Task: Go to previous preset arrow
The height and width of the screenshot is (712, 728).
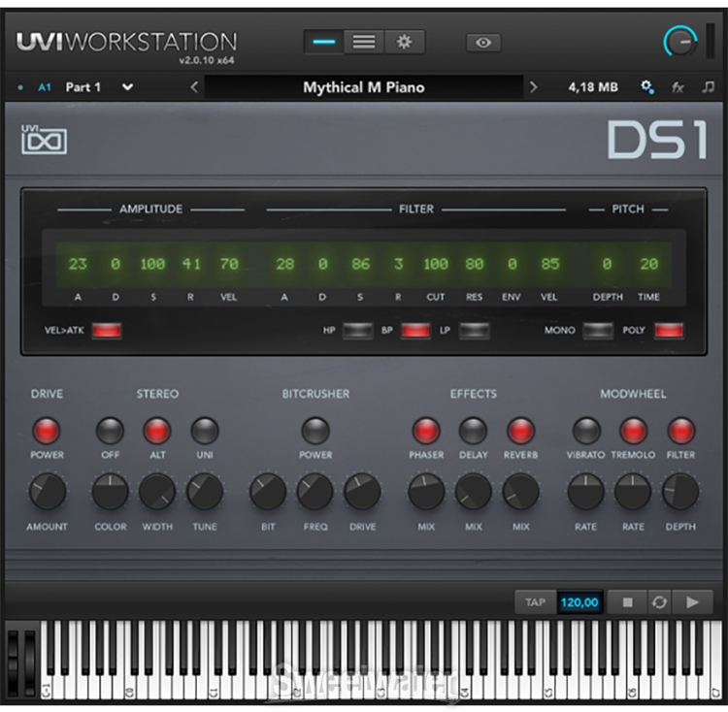Action: point(194,87)
